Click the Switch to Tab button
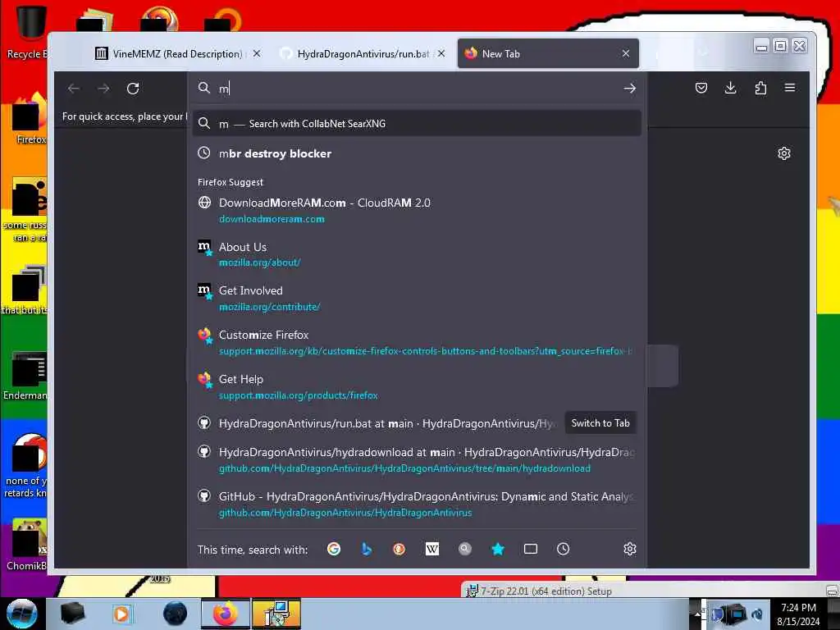 600,423
